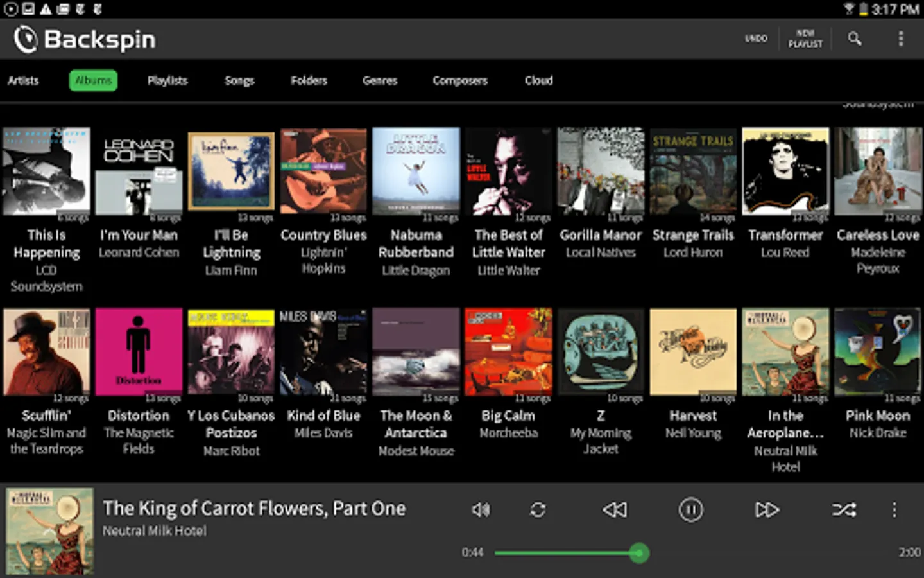Open the player options overflow menu

[894, 510]
